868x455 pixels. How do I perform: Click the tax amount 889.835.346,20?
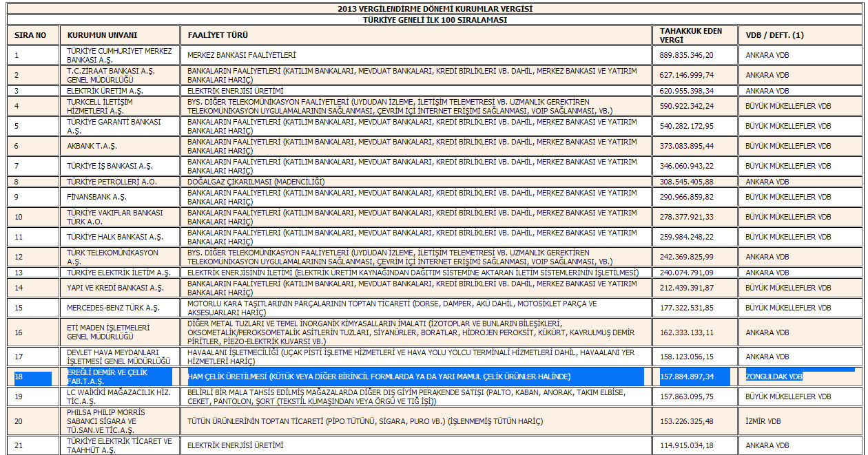(x=686, y=55)
